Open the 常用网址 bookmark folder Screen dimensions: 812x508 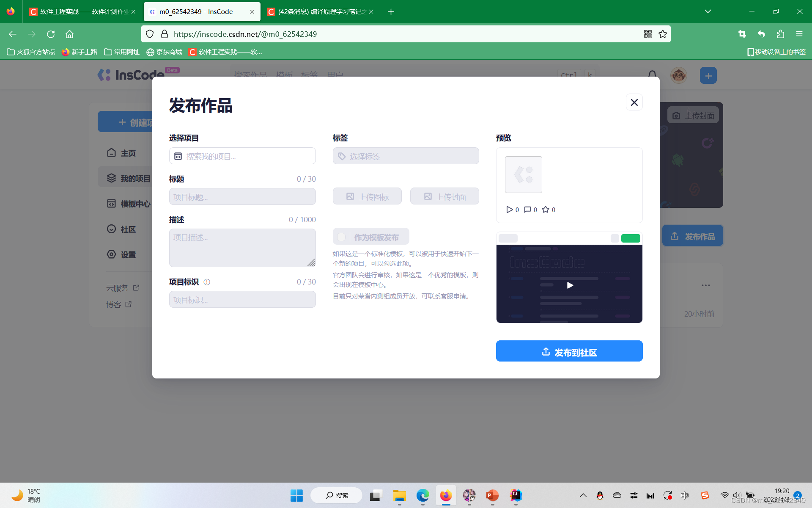[x=122, y=52]
